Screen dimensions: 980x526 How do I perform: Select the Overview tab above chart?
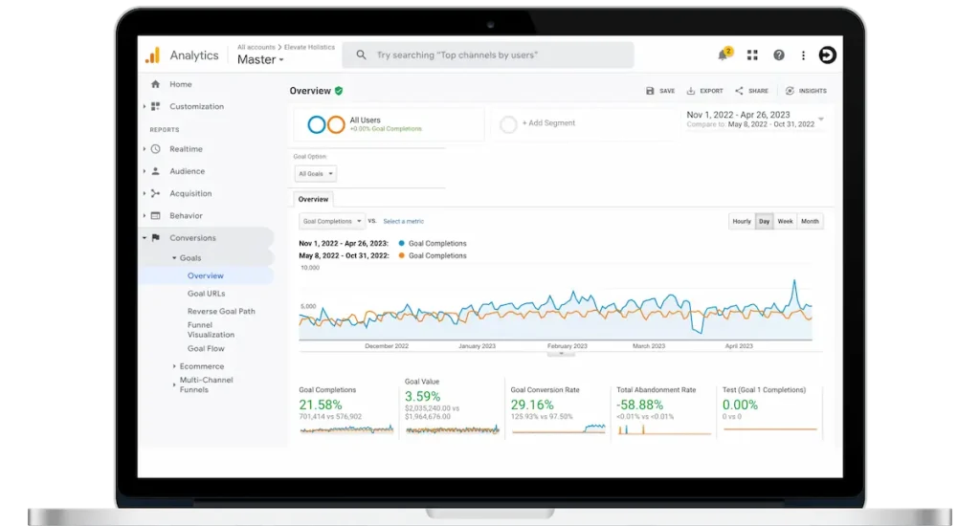click(313, 199)
